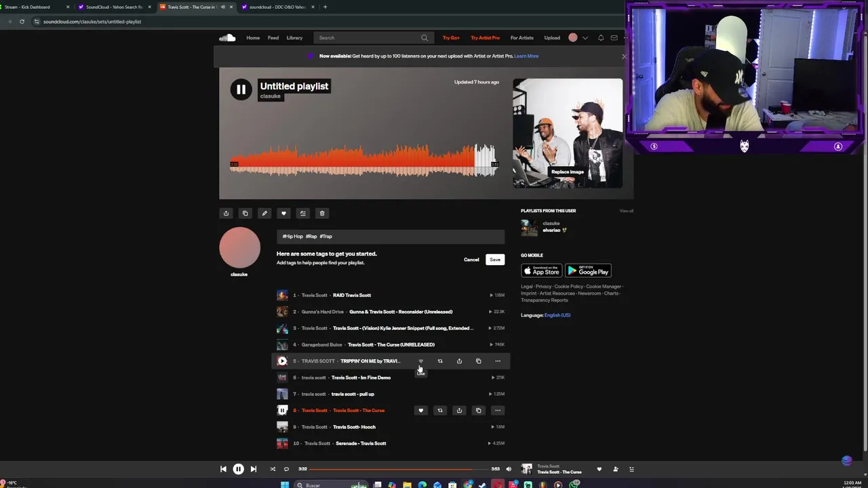Open the notifications bell
868x488 pixels.
[x=601, y=38]
